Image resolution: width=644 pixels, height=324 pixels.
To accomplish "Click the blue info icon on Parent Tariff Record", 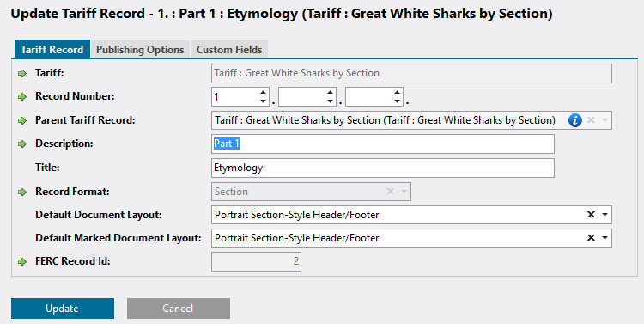I will click(574, 120).
